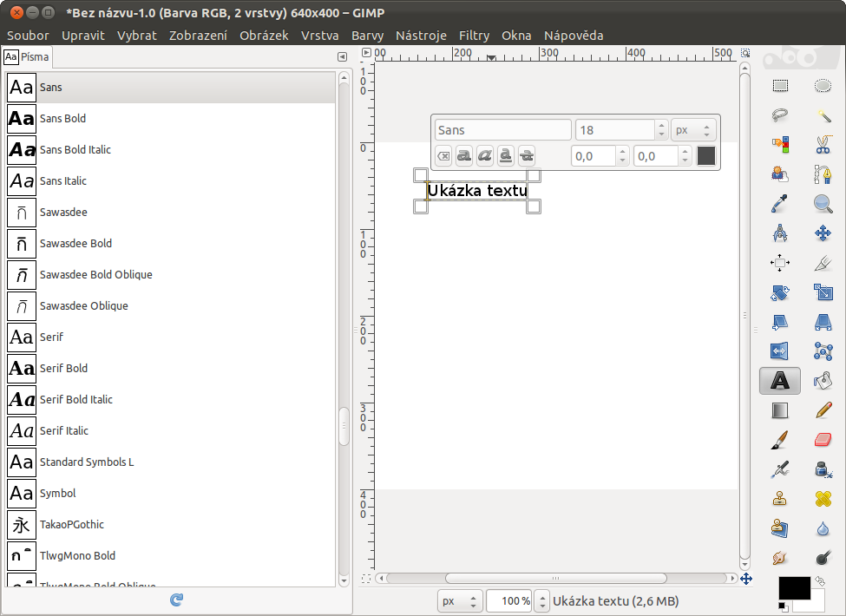The image size is (846, 616).
Task: Pick the Pencil tool
Action: tap(823, 410)
